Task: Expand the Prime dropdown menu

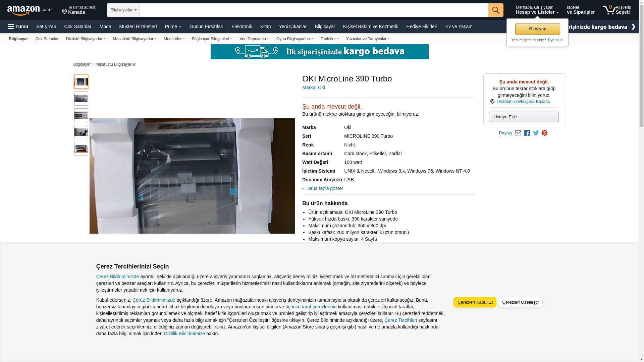Action: click(x=173, y=26)
